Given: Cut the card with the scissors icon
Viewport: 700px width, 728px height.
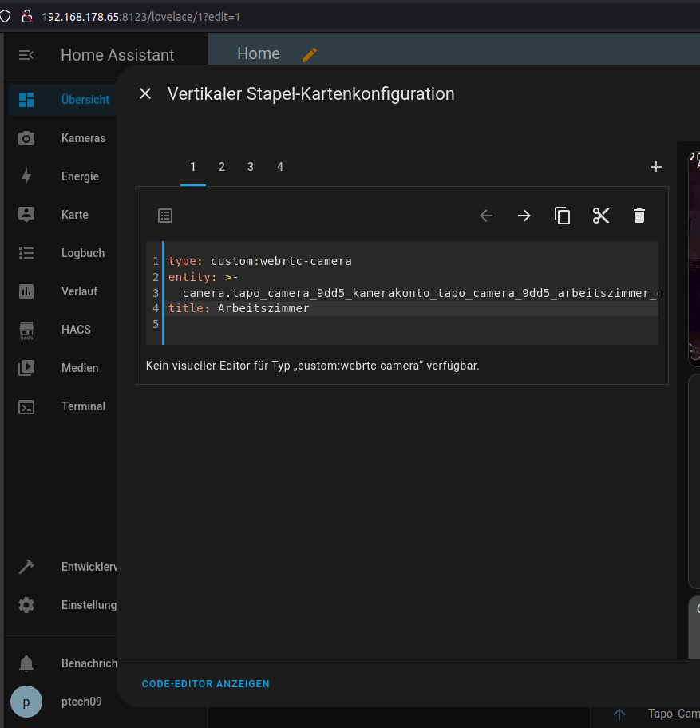Looking at the screenshot, I should click(x=600, y=216).
